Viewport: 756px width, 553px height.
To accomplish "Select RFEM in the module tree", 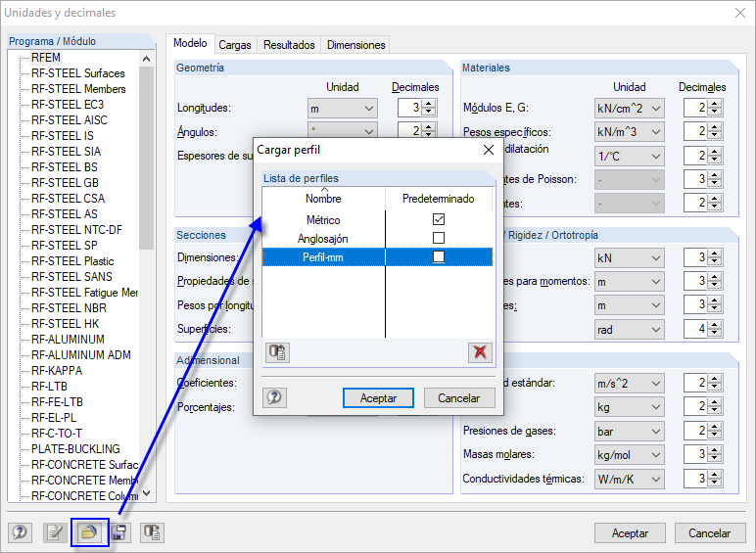I will tap(46, 58).
